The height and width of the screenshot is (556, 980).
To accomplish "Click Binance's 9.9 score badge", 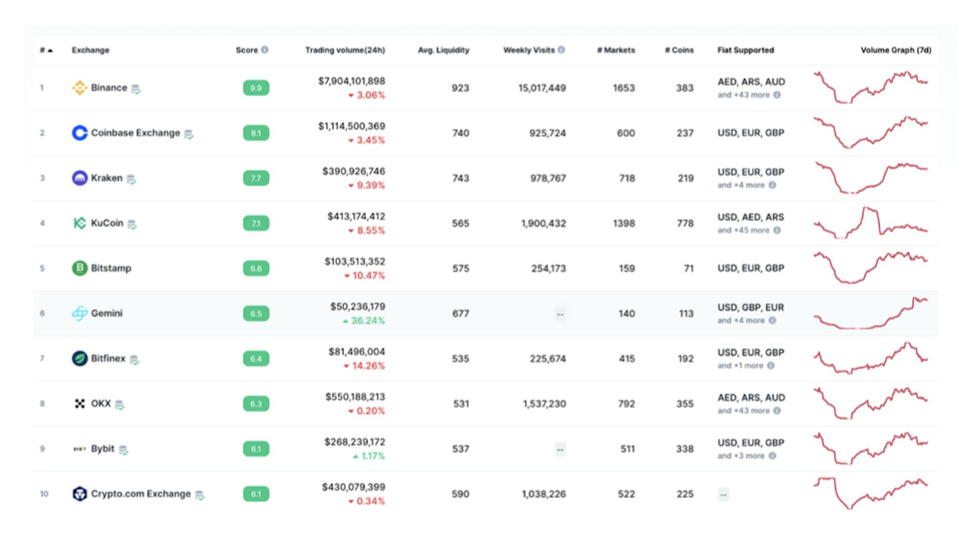I will [x=256, y=88].
